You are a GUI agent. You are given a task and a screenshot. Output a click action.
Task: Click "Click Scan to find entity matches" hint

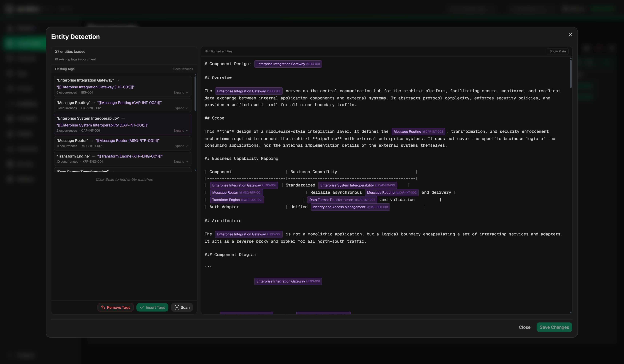124,179
